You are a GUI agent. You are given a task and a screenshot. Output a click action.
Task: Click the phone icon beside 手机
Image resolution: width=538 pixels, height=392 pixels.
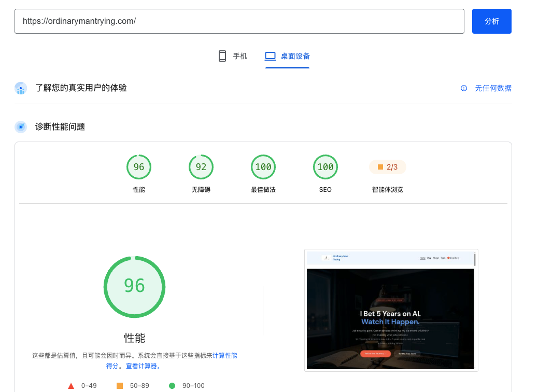coord(222,56)
